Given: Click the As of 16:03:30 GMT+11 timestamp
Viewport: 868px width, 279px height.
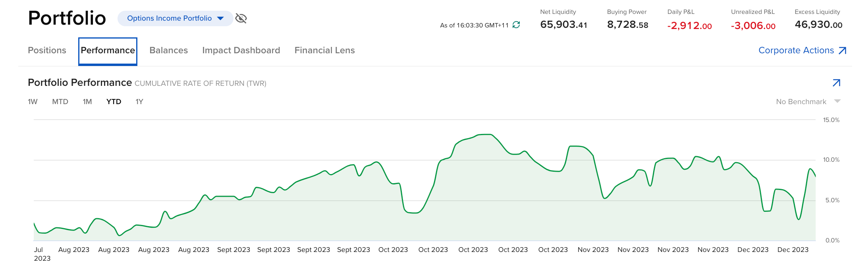Looking at the screenshot, I should tap(474, 25).
